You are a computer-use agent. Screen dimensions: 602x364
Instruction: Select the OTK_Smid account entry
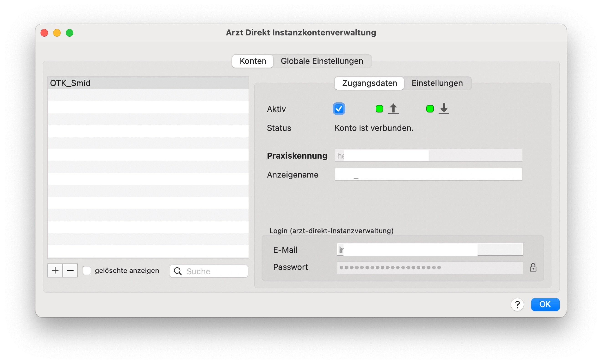coord(148,83)
